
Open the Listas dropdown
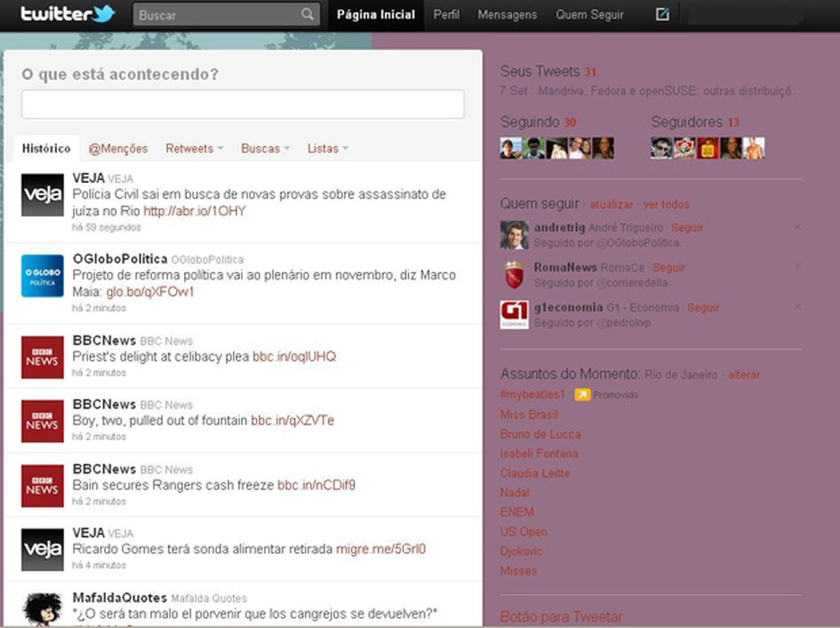(327, 148)
